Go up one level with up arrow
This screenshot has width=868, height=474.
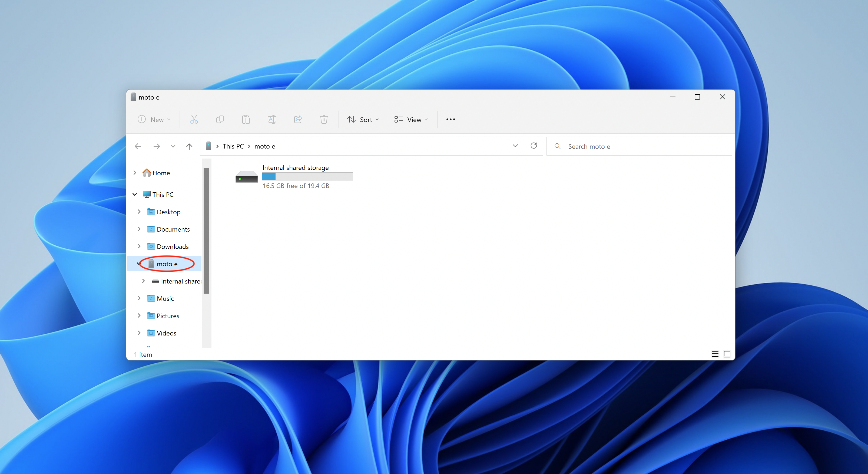(189, 146)
